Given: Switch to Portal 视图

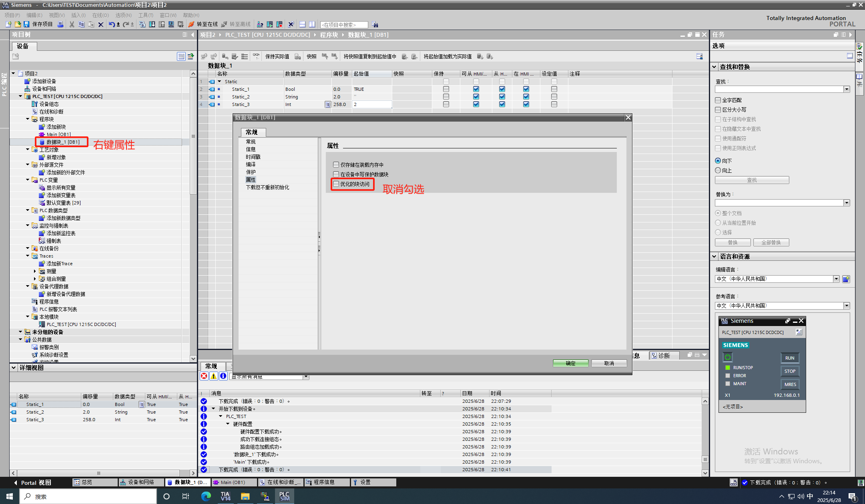Looking at the screenshot, I should tap(33, 483).
